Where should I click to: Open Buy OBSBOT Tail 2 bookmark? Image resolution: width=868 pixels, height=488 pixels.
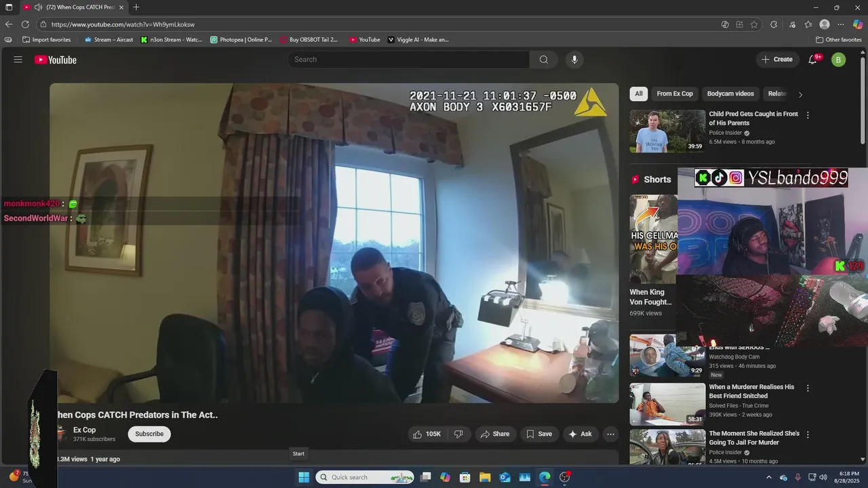309,40
